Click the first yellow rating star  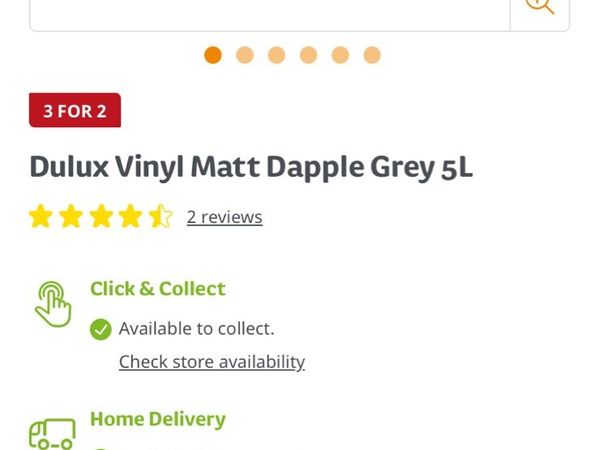[40, 217]
